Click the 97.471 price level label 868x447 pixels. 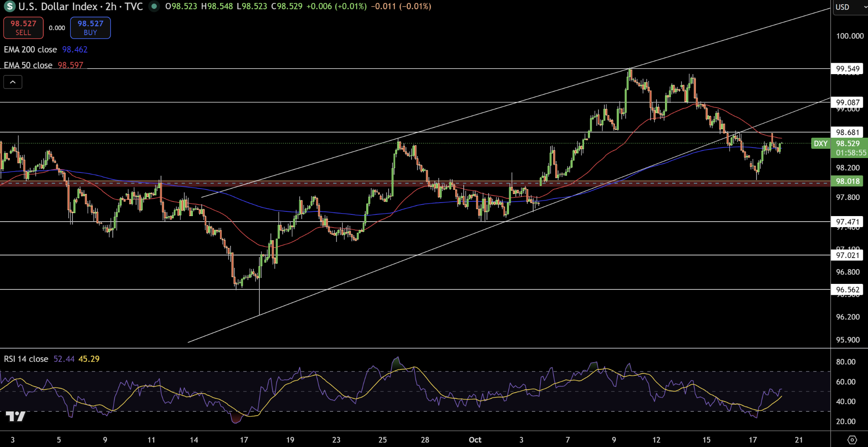pos(847,222)
